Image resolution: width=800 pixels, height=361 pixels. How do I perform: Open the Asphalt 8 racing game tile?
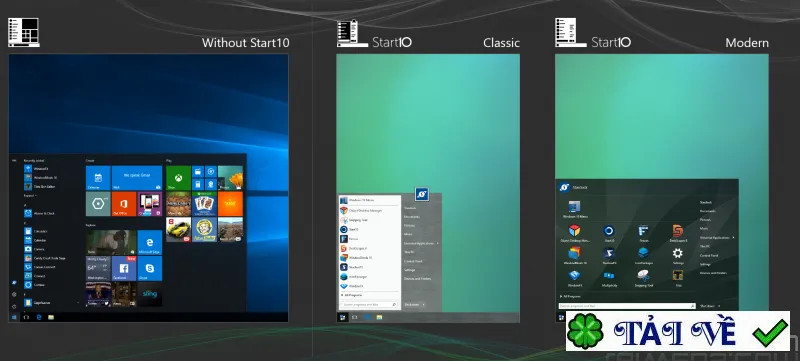[x=179, y=229]
